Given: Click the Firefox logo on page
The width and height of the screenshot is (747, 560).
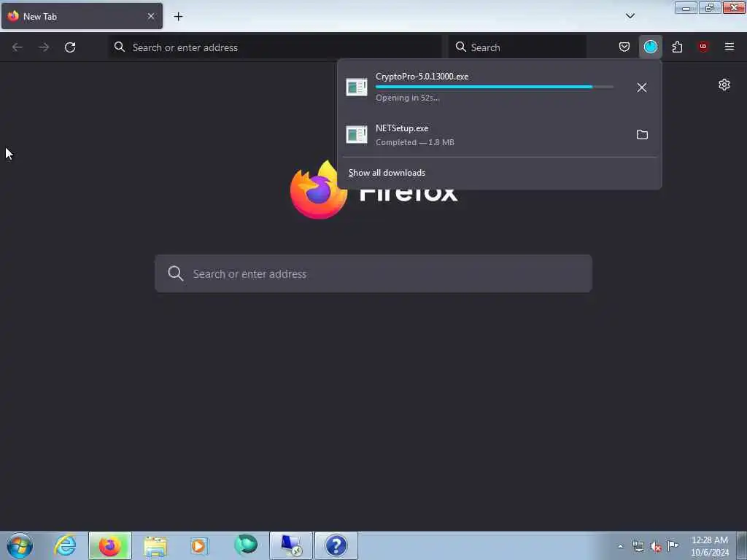Looking at the screenshot, I should (319, 190).
